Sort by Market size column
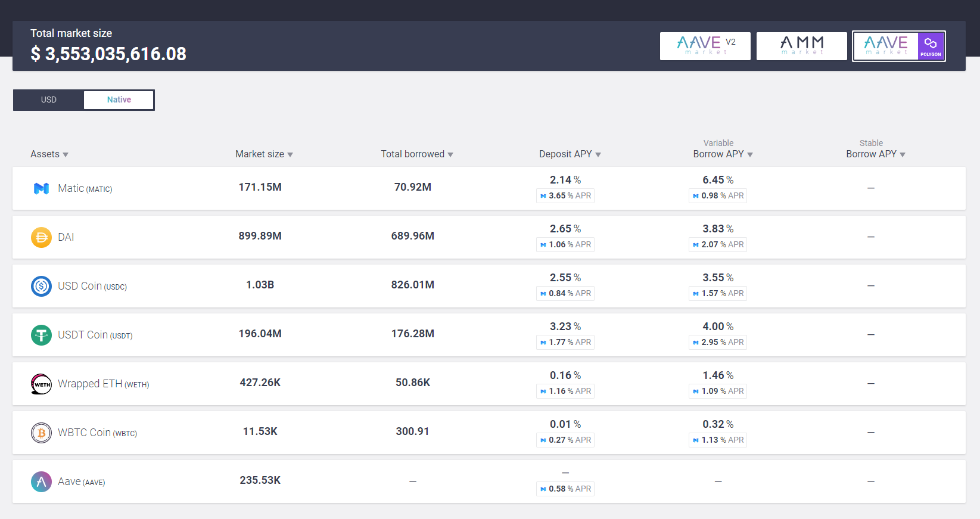Screen dimensions: 980x519 pyautogui.click(x=264, y=154)
